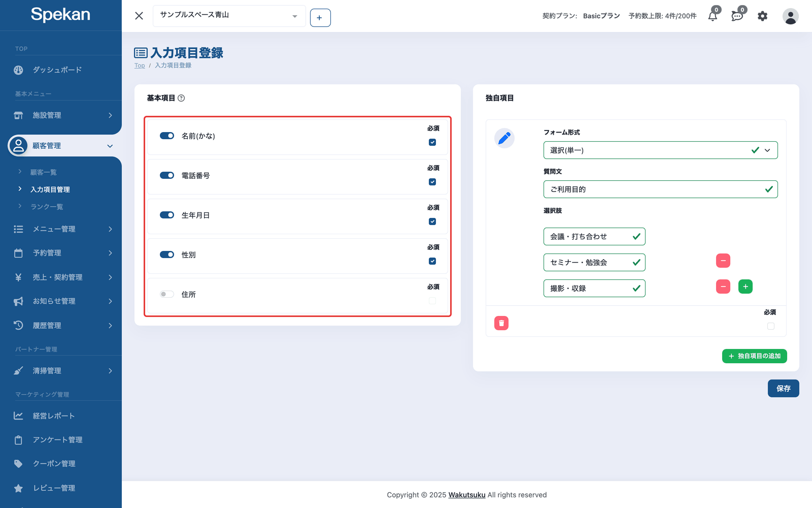Click the 独自項目の追加 button
Viewport: 812px width, 508px height.
click(x=754, y=356)
